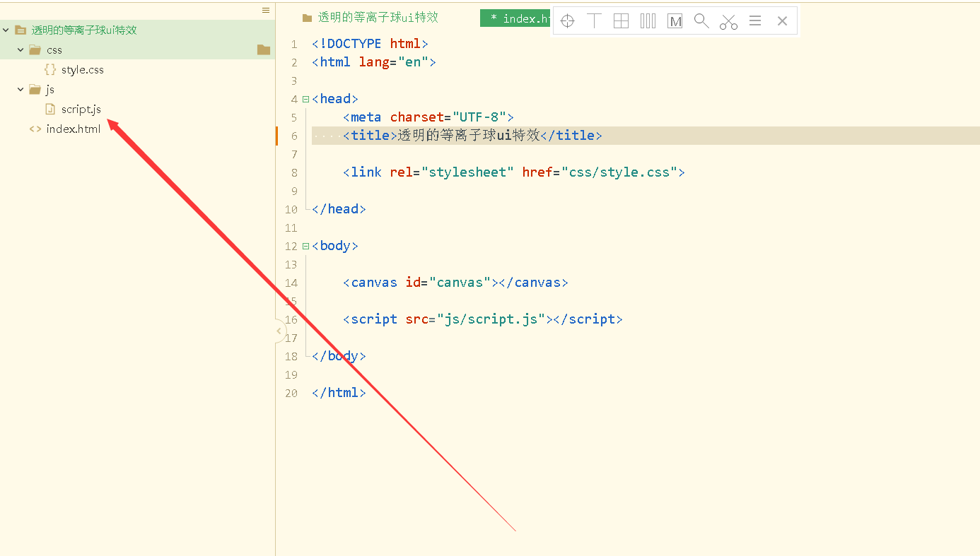The image size is (980, 556).
Task: Click line number 6 in gutter
Action: coord(294,136)
